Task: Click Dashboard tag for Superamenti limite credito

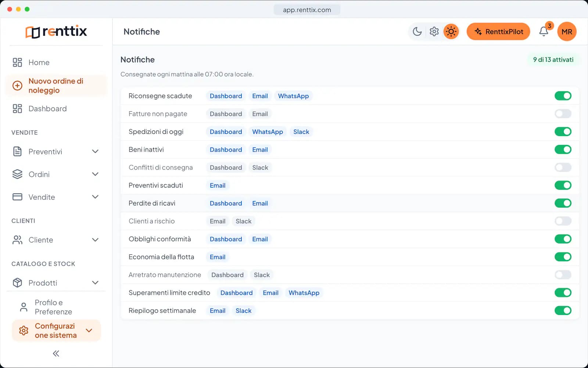Action: [x=236, y=293]
